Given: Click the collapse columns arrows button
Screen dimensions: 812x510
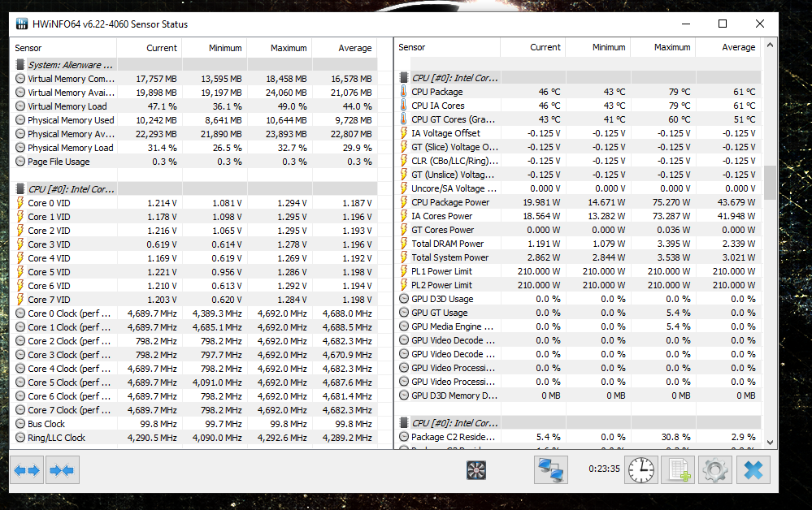Looking at the screenshot, I should (62, 469).
